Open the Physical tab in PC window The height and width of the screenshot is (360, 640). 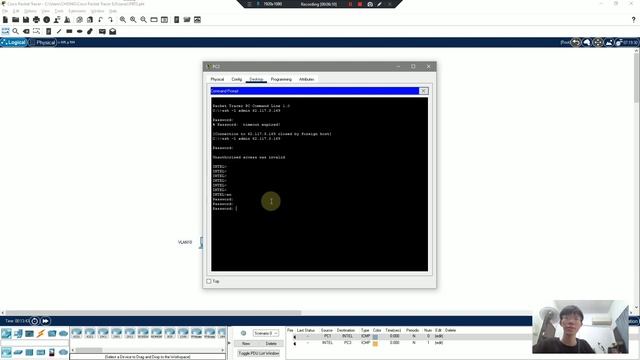click(217, 79)
